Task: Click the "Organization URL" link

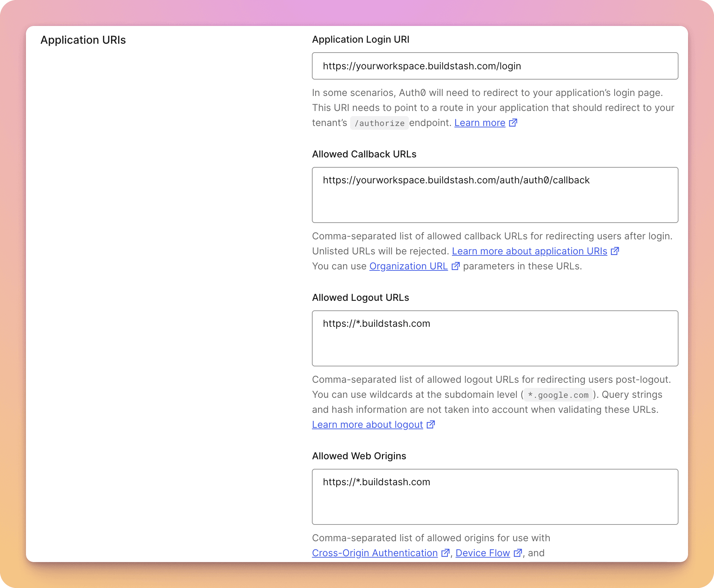Action: tap(408, 266)
